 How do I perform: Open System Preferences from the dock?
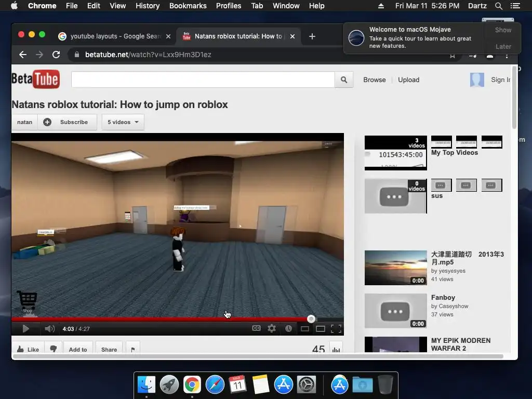point(307,385)
